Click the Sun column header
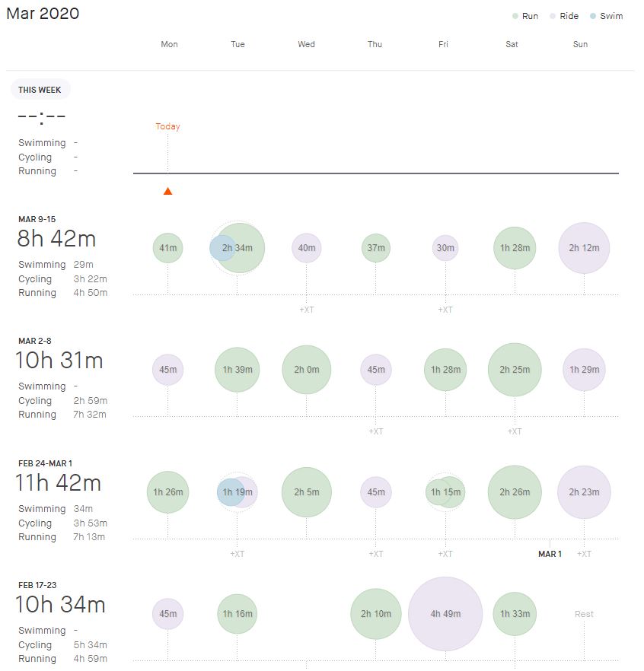Image resolution: width=644 pixels, height=671 pixels. pyautogui.click(x=580, y=44)
